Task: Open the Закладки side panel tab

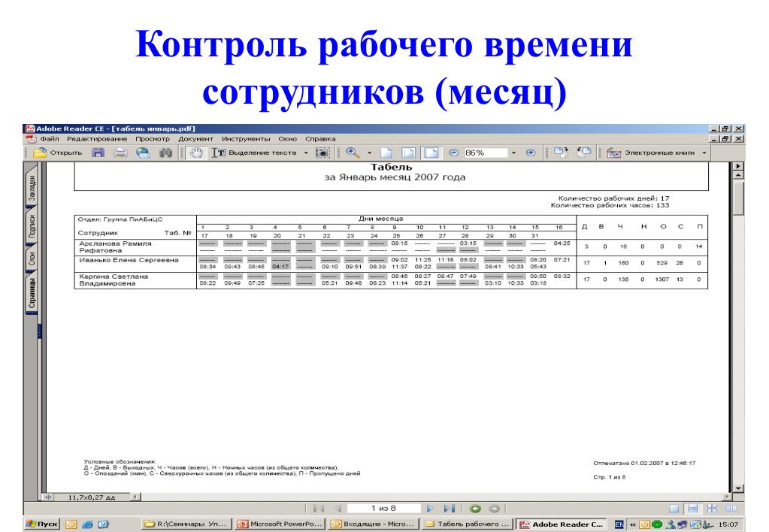Action: (x=32, y=188)
